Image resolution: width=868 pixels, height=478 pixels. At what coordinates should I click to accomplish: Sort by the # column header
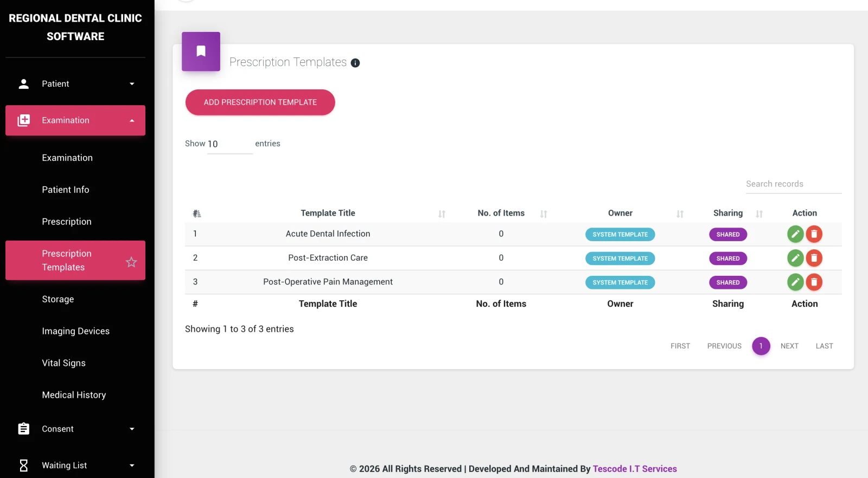pos(197,214)
